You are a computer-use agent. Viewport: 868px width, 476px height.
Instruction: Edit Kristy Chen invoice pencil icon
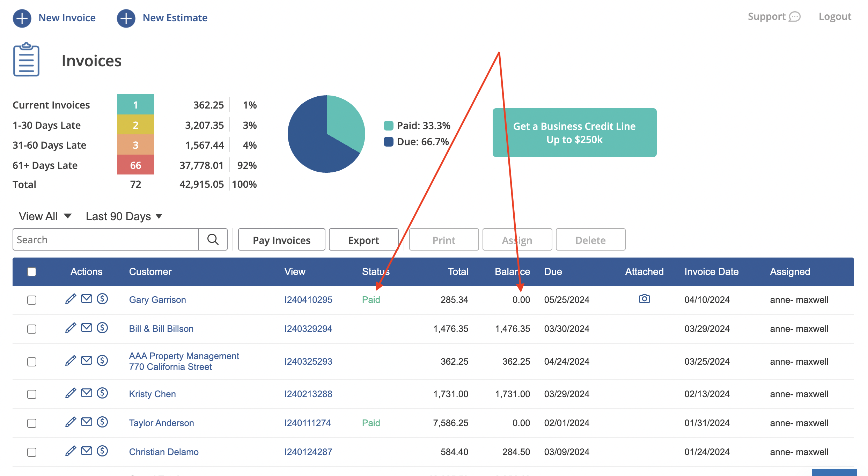pyautogui.click(x=71, y=393)
